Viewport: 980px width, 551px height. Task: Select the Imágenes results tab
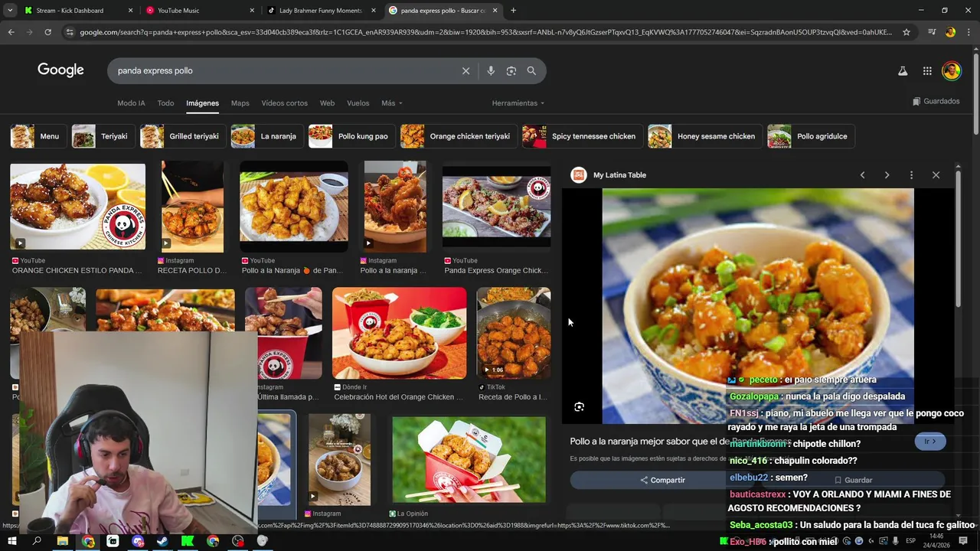pos(202,103)
